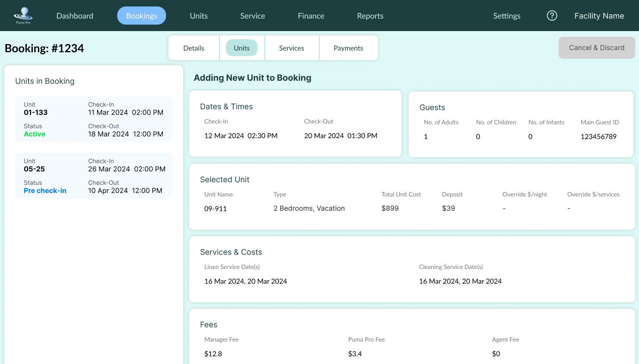Image resolution: width=639 pixels, height=364 pixels.
Task: Click Cleaning Service Date(s) value
Action: click(x=460, y=282)
